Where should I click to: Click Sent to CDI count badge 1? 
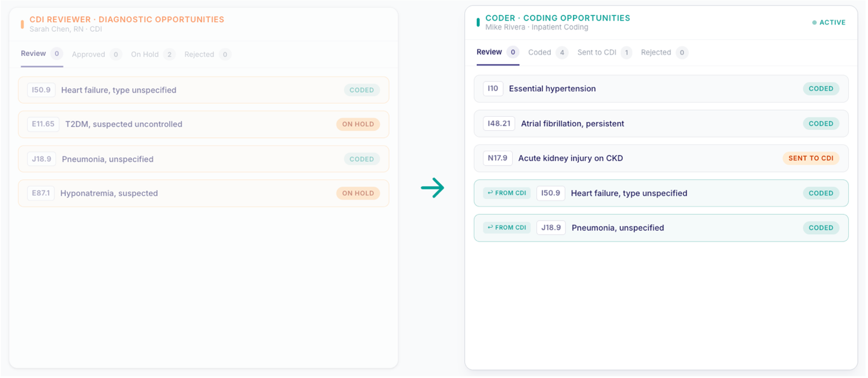(627, 53)
